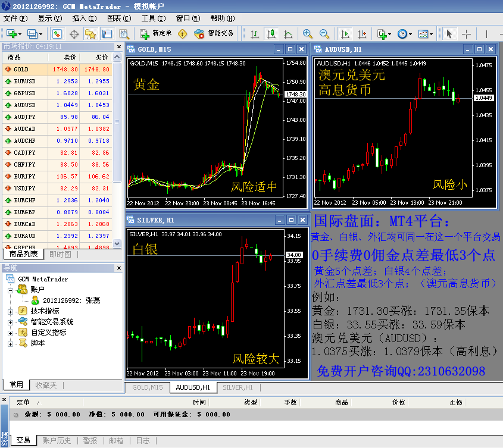Click the 手数 column header in Terminal
The width and height of the screenshot is (503, 448).
[x=281, y=402]
